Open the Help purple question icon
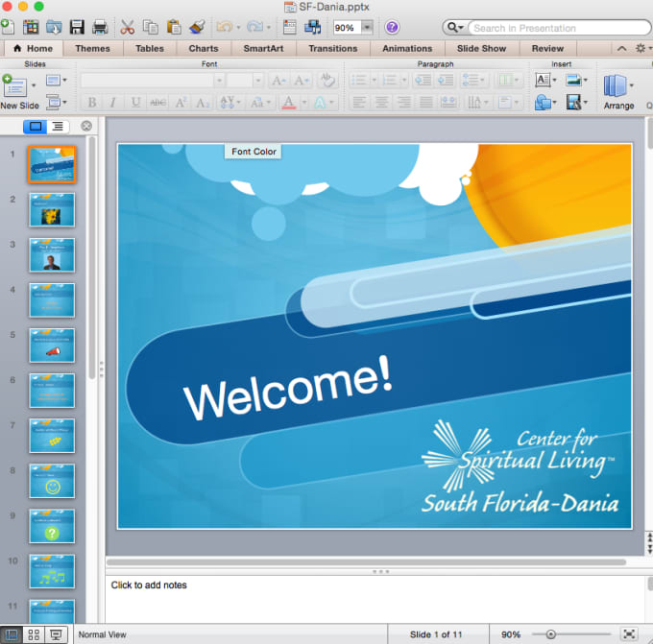 (x=392, y=28)
